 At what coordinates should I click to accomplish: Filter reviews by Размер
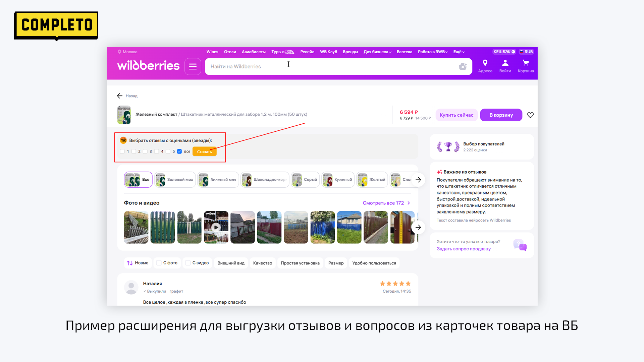coord(336,263)
